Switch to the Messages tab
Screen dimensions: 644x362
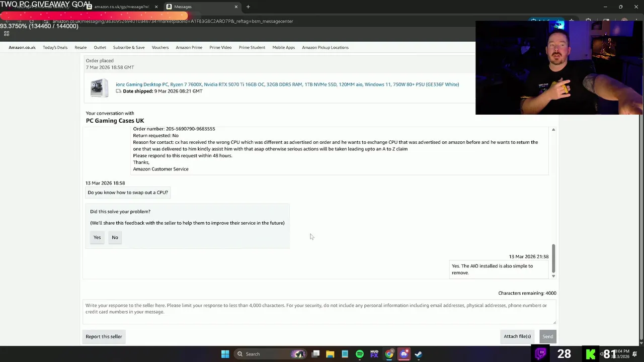click(201, 7)
